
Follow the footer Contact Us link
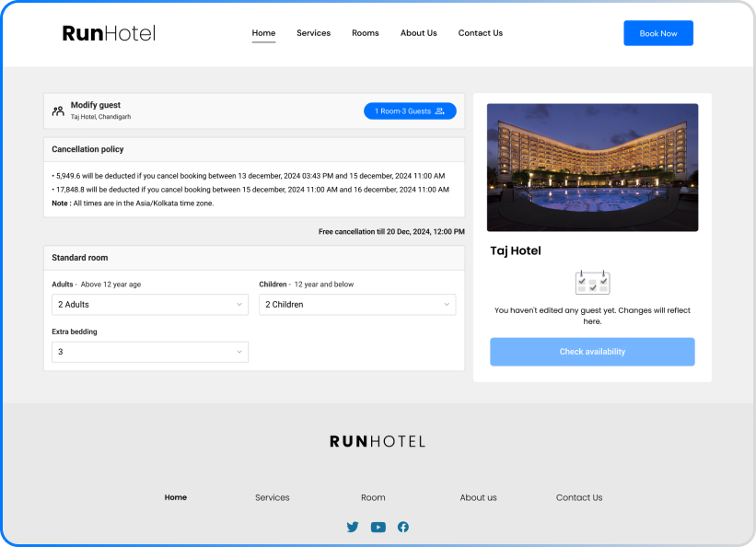click(579, 497)
